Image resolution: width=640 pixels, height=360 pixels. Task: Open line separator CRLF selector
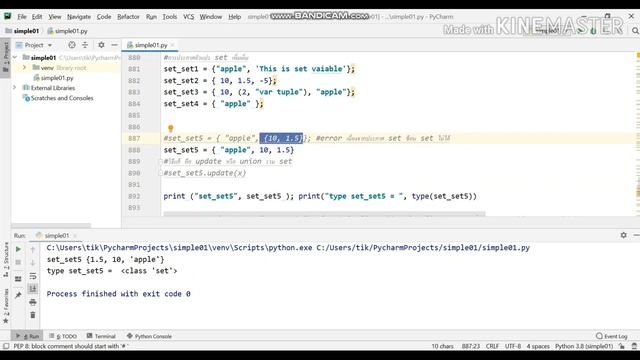pos(492,346)
